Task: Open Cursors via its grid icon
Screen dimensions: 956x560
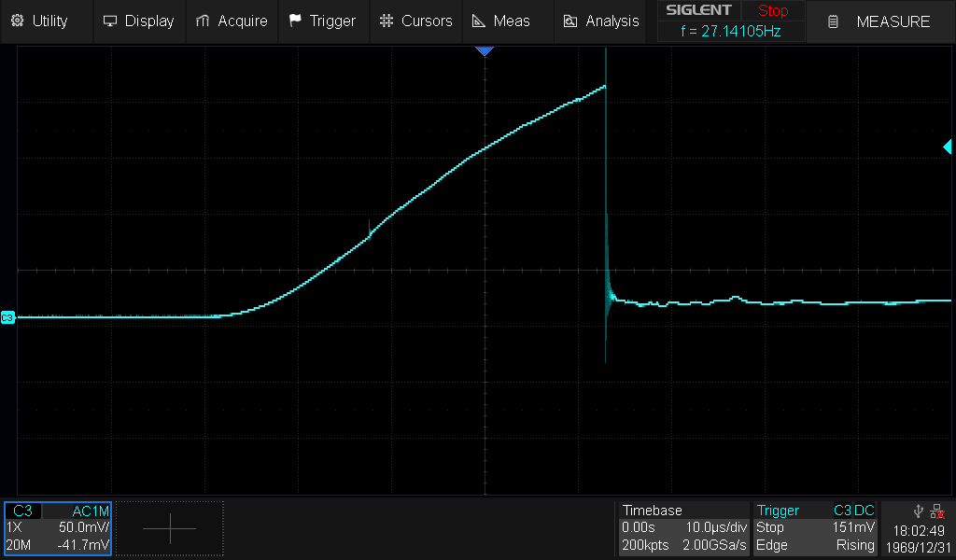Action: tap(387, 21)
